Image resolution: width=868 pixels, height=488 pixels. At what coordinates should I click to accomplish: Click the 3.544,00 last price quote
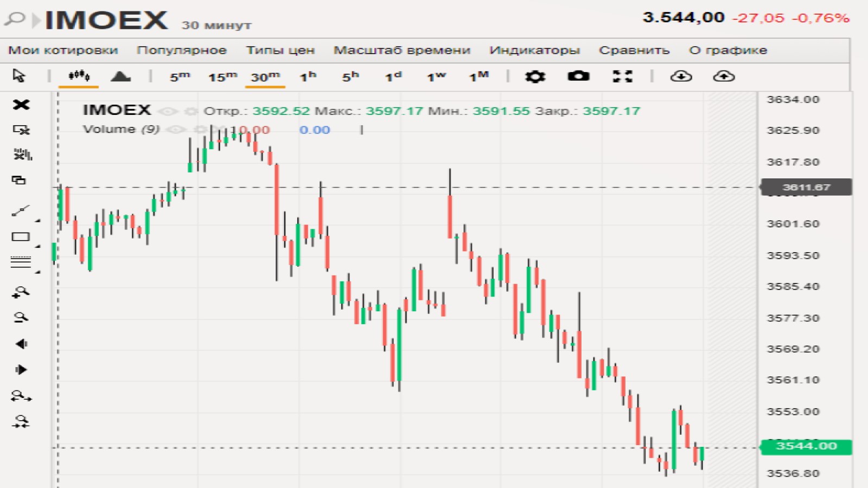click(684, 18)
